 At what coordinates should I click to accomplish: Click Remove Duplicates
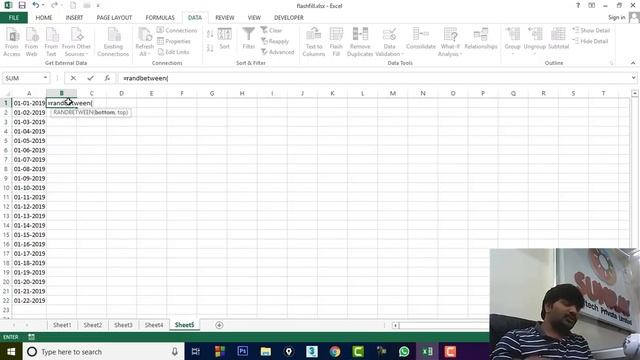[x=360, y=42]
